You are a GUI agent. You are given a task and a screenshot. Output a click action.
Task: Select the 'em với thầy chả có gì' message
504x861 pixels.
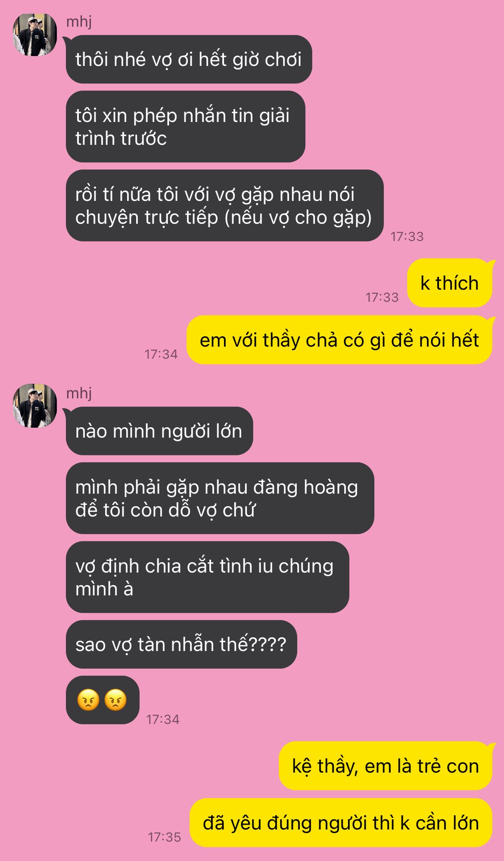[x=339, y=340]
